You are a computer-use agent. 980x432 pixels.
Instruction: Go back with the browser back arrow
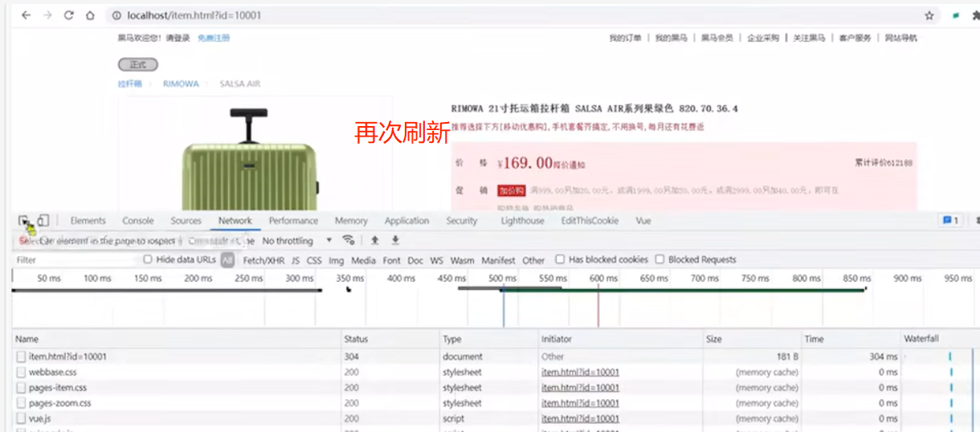point(26,15)
